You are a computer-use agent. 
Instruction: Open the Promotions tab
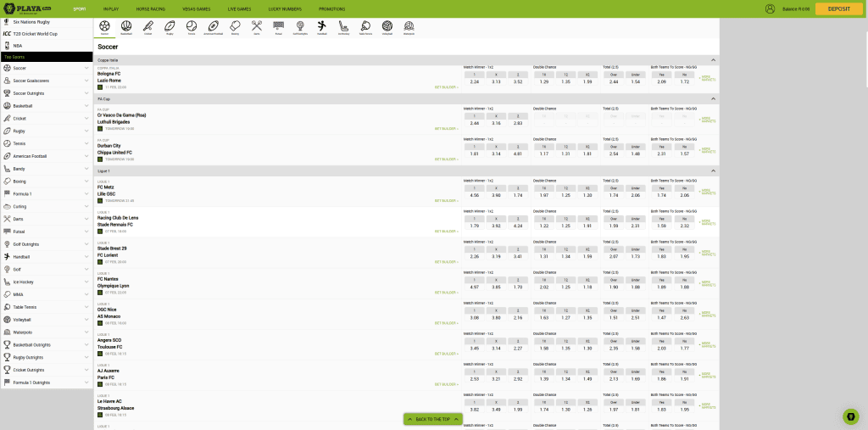click(x=331, y=8)
